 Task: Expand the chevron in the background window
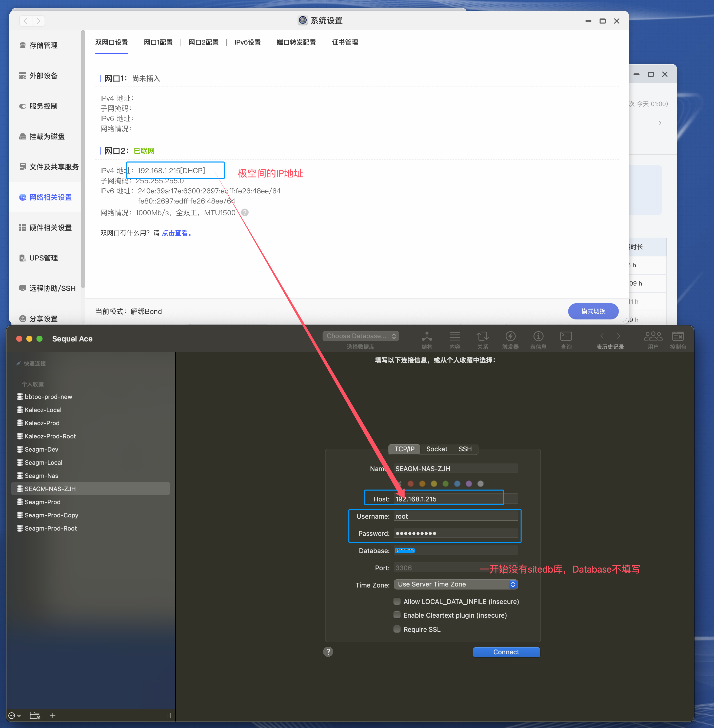660,123
